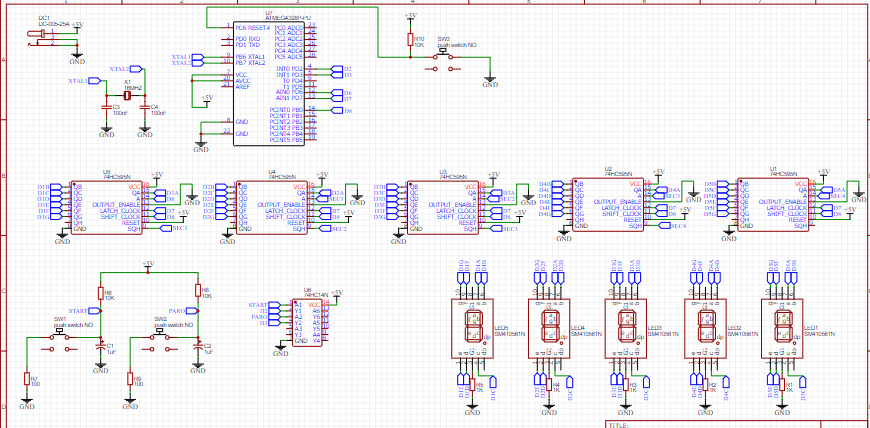The width and height of the screenshot is (870, 428).
Task: Select the LED1 seven-segment display
Action: click(782, 328)
